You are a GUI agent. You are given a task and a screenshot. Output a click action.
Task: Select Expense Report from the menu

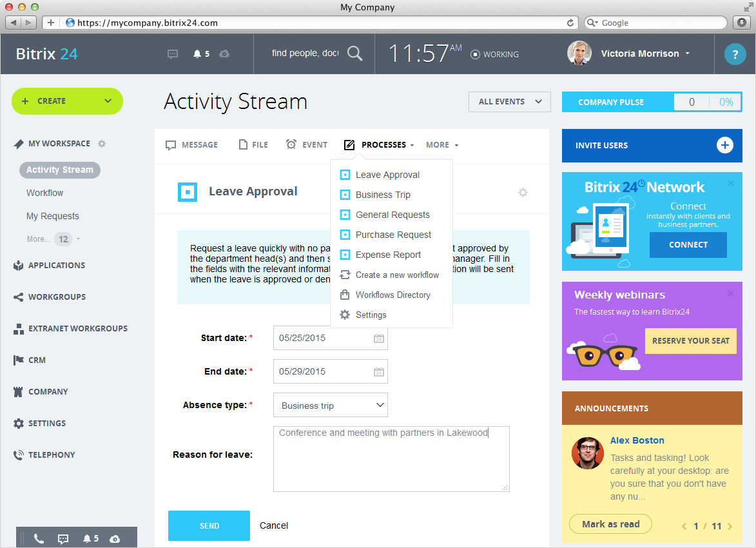(x=380, y=255)
